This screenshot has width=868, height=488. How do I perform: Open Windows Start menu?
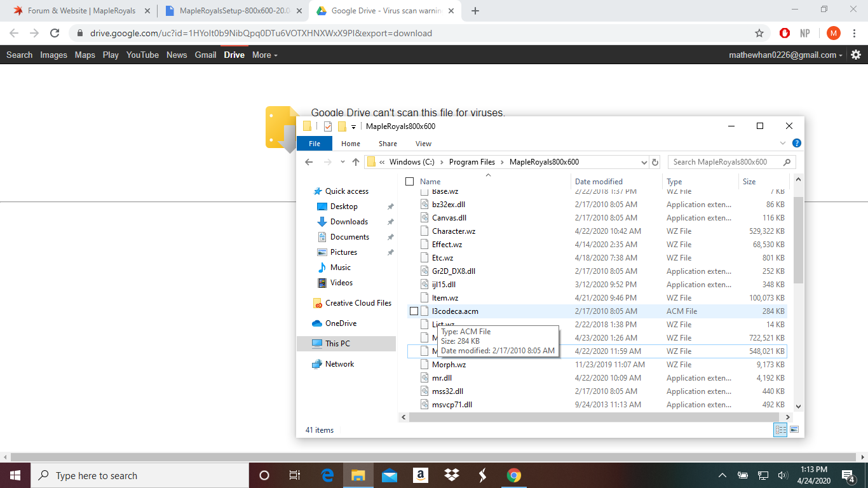[15, 475]
